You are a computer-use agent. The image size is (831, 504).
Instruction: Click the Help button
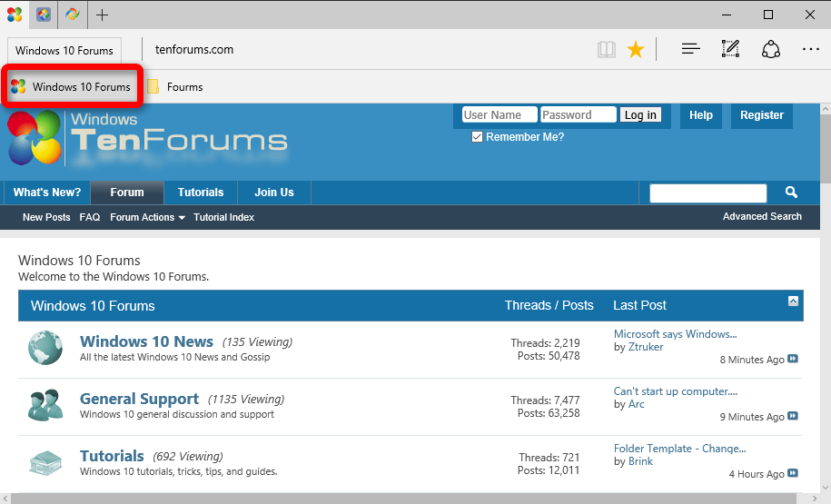point(700,115)
